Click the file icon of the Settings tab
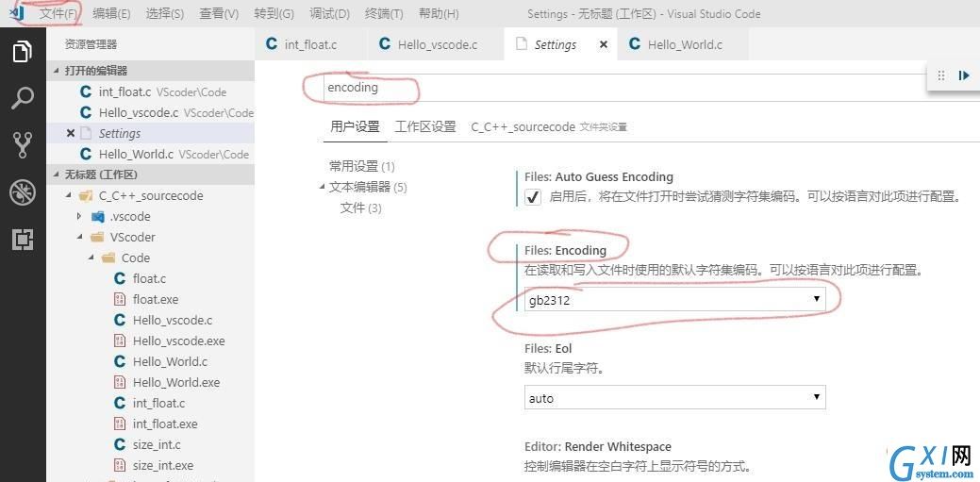980x482 pixels. pyautogui.click(x=520, y=44)
